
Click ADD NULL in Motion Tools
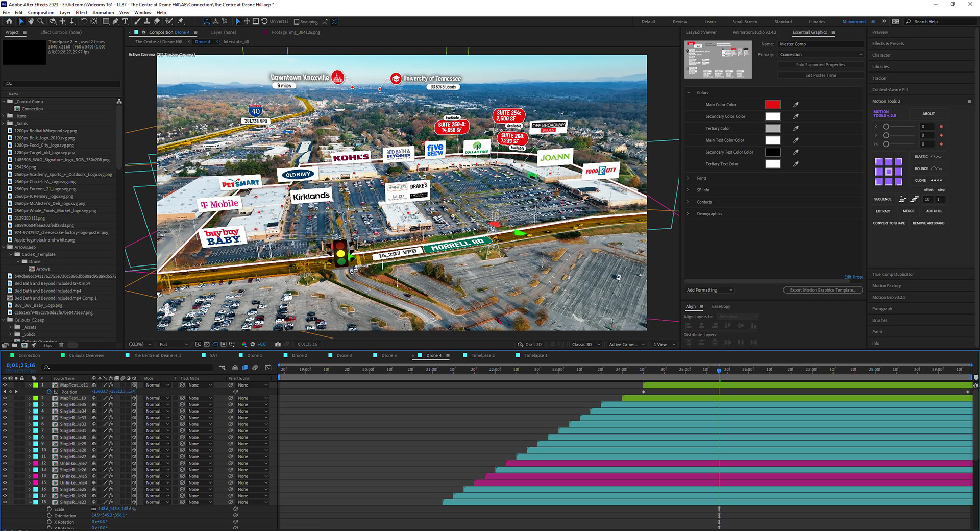[934, 211]
